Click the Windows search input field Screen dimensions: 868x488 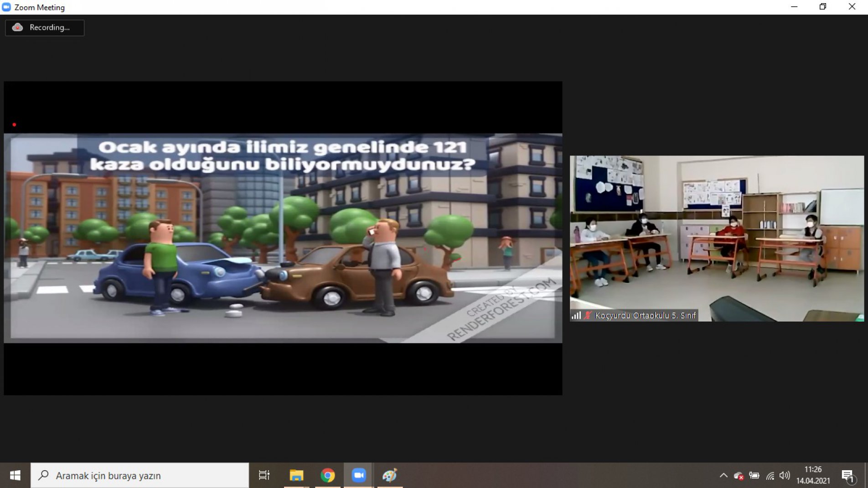coord(137,475)
